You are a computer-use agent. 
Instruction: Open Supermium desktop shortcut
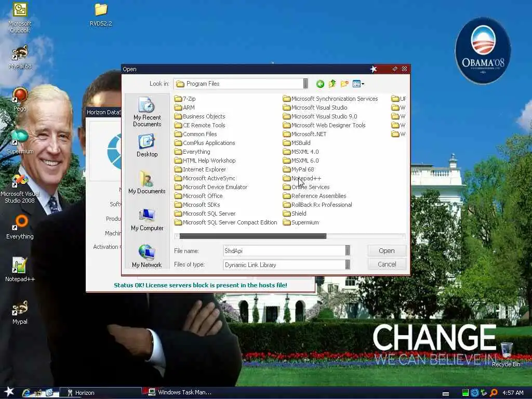tap(20, 142)
